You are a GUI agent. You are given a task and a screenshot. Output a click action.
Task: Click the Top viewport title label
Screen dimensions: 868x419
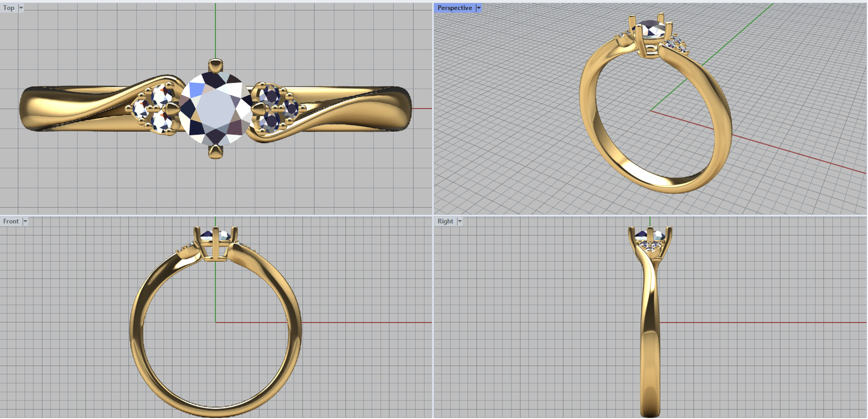(x=9, y=8)
